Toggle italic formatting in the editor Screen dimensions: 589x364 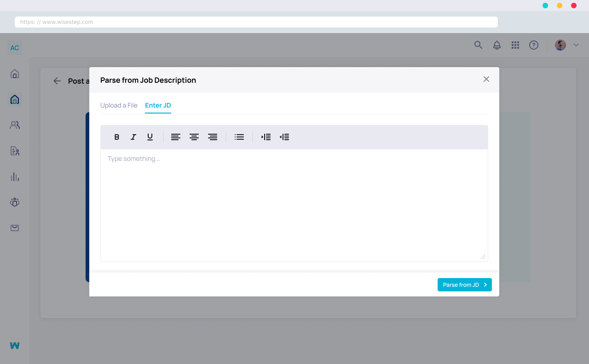click(x=133, y=137)
